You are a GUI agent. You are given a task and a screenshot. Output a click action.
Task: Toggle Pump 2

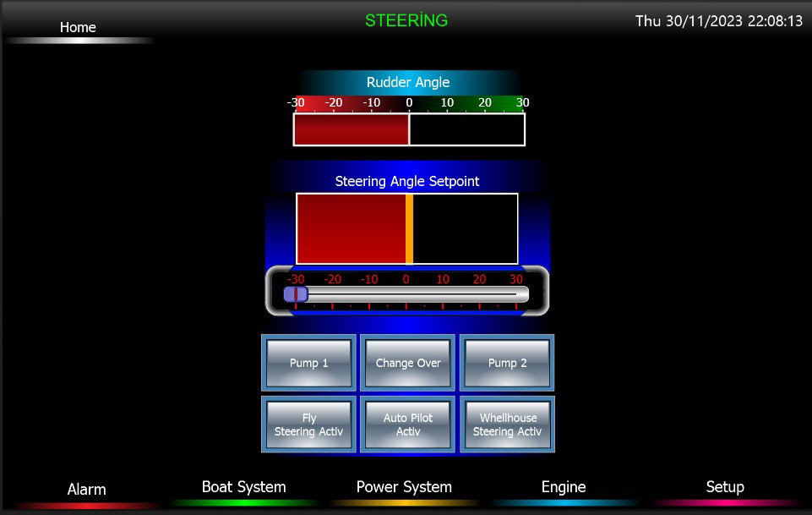507,363
